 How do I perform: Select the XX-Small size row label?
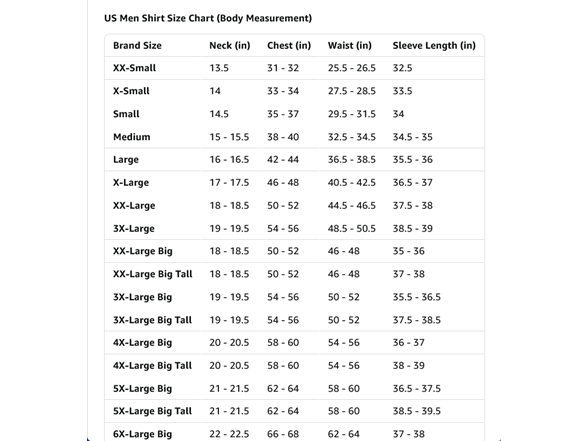pos(134,68)
